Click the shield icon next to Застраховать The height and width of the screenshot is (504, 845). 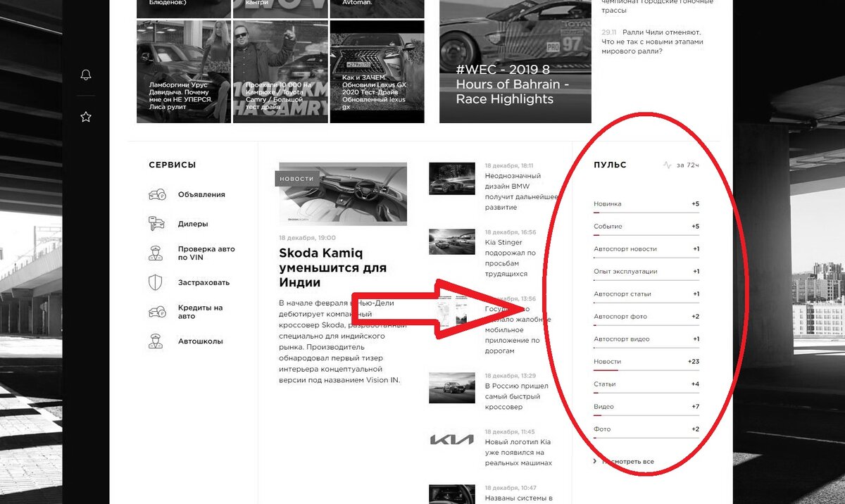156,283
